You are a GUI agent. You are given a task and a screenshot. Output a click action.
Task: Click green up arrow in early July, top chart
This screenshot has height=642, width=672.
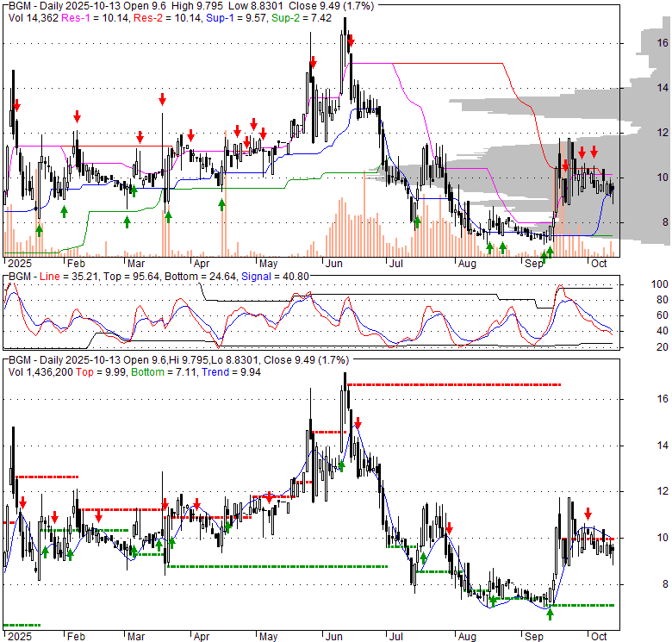click(x=417, y=222)
